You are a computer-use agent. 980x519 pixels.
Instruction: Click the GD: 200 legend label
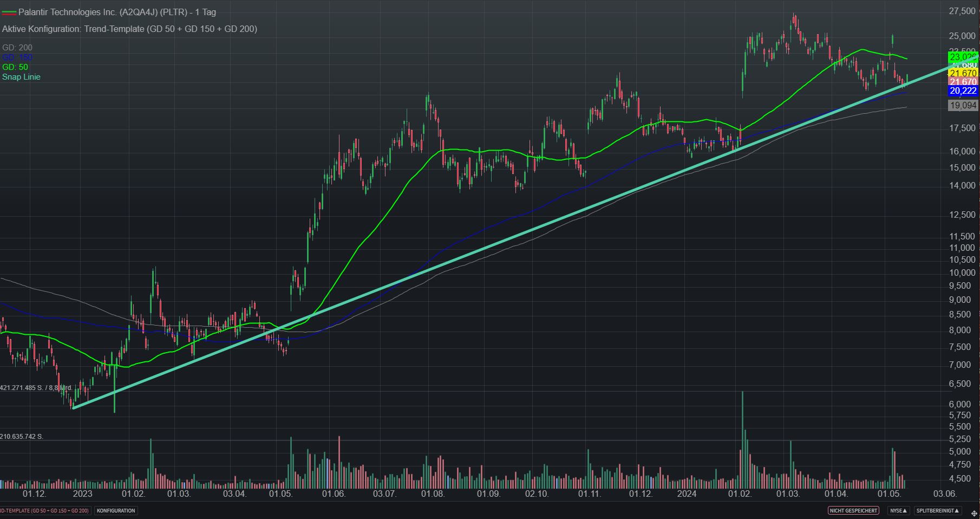pyautogui.click(x=17, y=48)
